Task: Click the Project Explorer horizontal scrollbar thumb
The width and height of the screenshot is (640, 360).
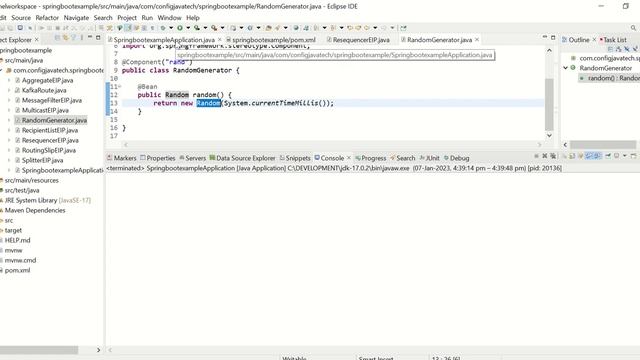Action: 39,350
